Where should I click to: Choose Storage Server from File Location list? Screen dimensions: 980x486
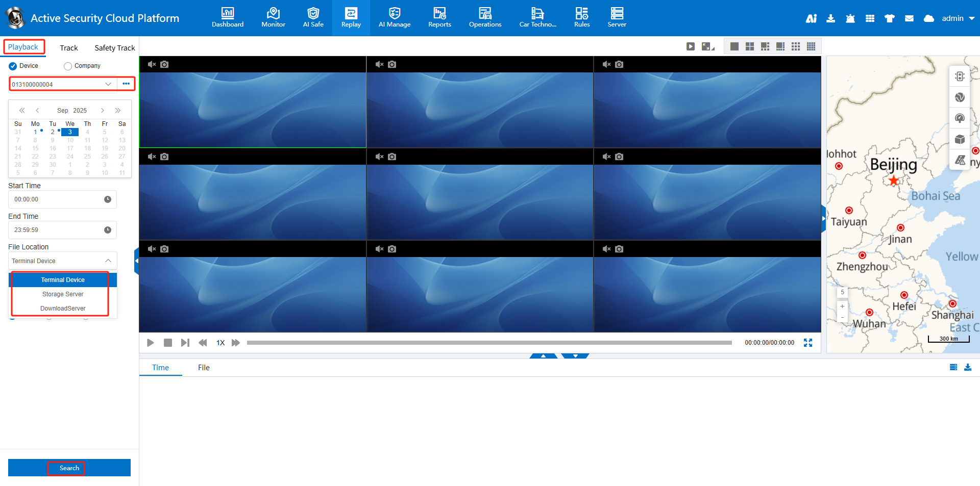coord(63,294)
